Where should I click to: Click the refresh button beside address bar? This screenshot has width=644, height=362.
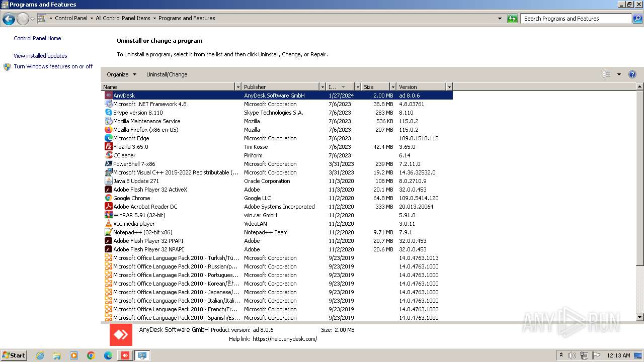(x=512, y=19)
